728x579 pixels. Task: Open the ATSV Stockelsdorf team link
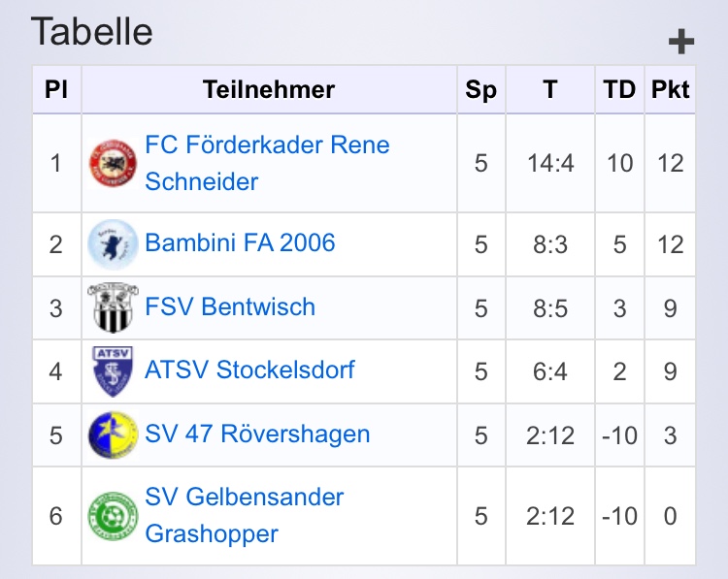click(249, 370)
